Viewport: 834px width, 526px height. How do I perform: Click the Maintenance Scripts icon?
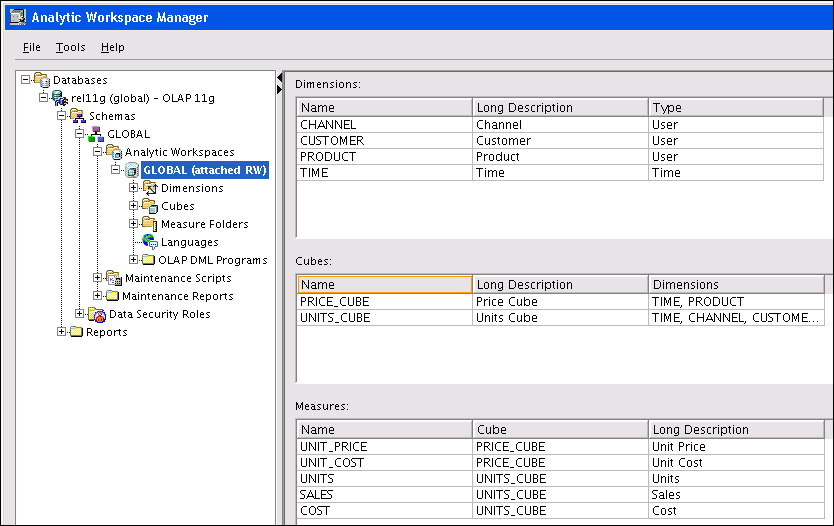point(113,278)
